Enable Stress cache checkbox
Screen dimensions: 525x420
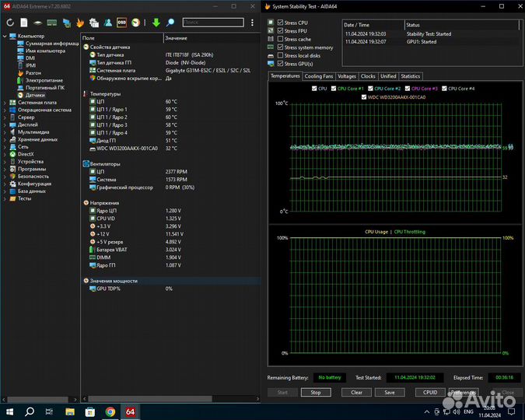pos(280,39)
